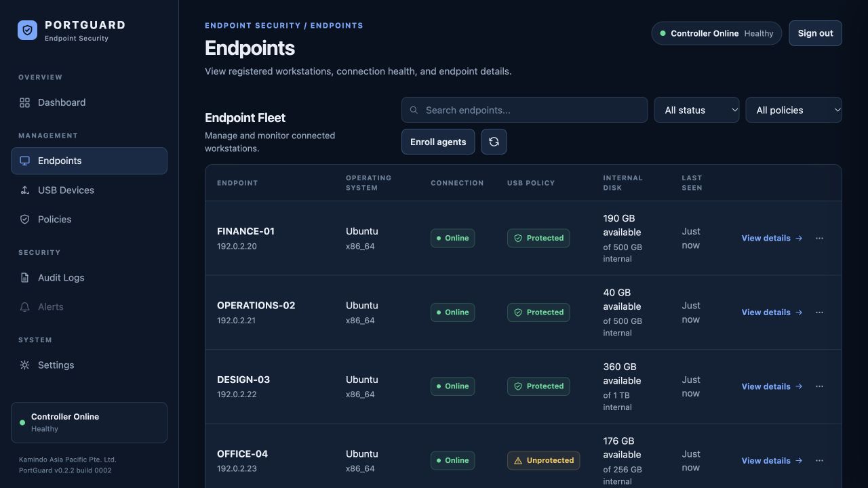The image size is (868, 488).
Task: Open the All status filter dropdown
Action: click(x=696, y=110)
